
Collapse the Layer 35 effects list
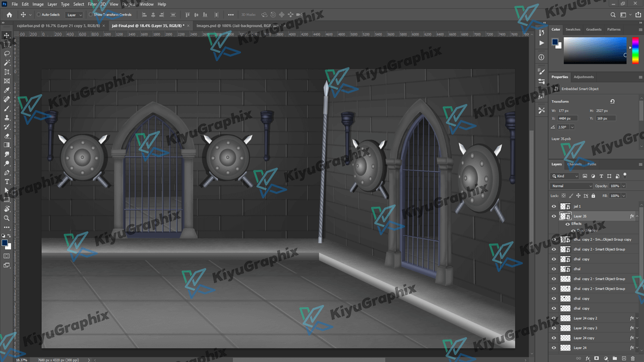coord(637,216)
